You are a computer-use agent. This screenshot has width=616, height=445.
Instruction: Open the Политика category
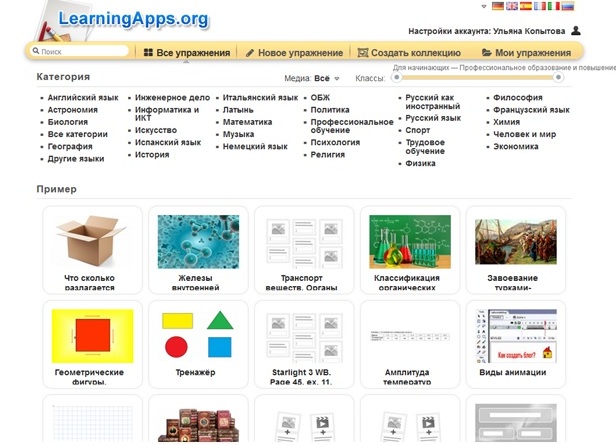click(330, 110)
